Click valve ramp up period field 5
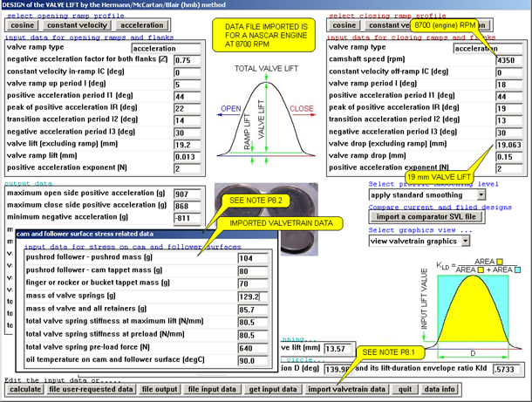Image resolution: width=532 pixels, height=402 pixels. tap(188, 84)
